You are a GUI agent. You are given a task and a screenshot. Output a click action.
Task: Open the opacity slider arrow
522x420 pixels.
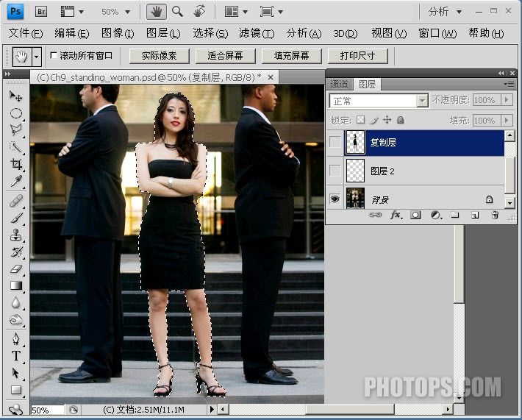[507, 100]
